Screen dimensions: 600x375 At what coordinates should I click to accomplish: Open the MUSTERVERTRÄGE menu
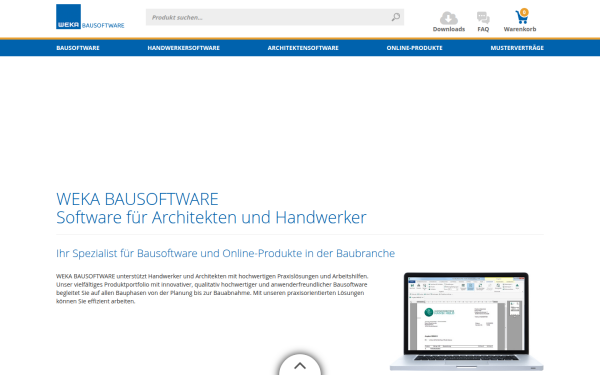pos(517,48)
